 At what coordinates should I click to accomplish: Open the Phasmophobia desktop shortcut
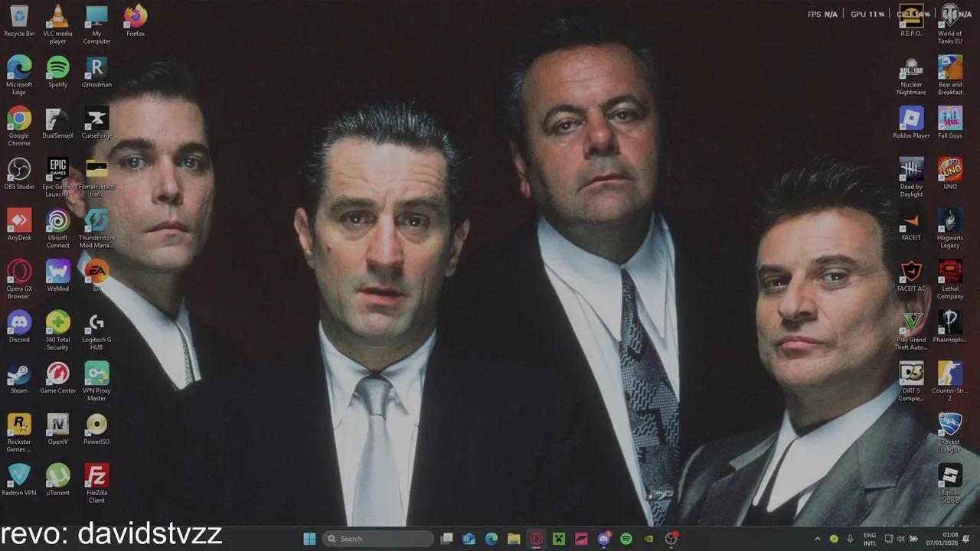[x=950, y=328]
